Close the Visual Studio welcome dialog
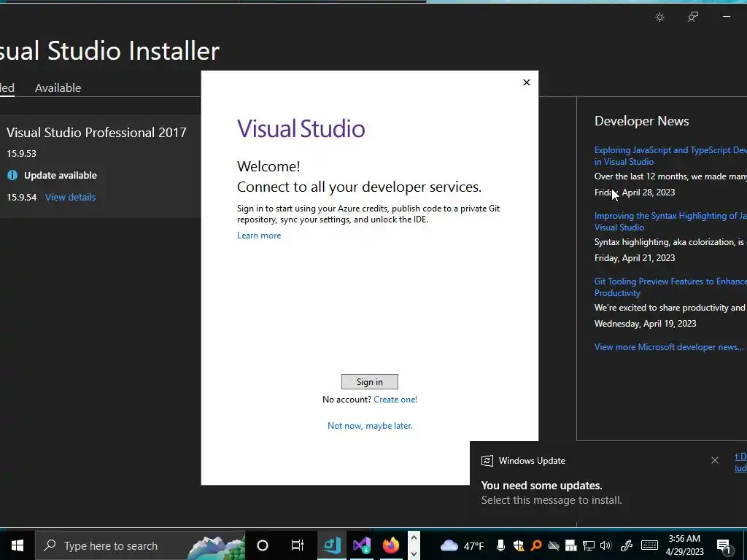 (x=527, y=82)
